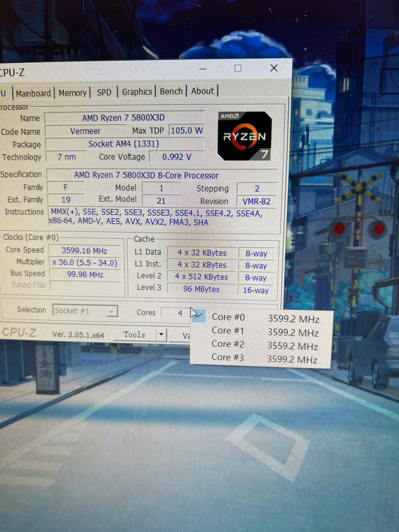Open the Memory tab
Image resolution: width=399 pixels, height=532 pixels.
[72, 92]
